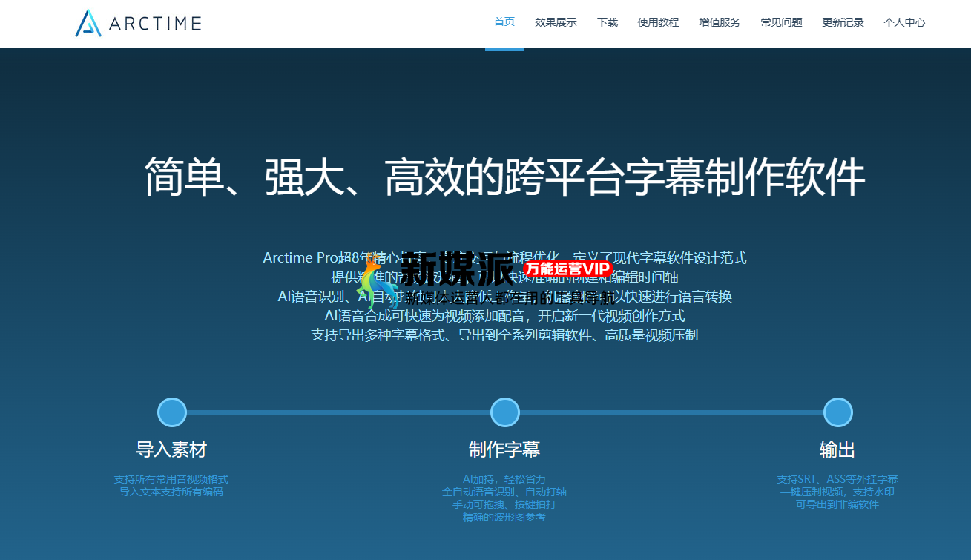Select the 制作字幕 heading text
This screenshot has width=971, height=560.
click(x=504, y=449)
